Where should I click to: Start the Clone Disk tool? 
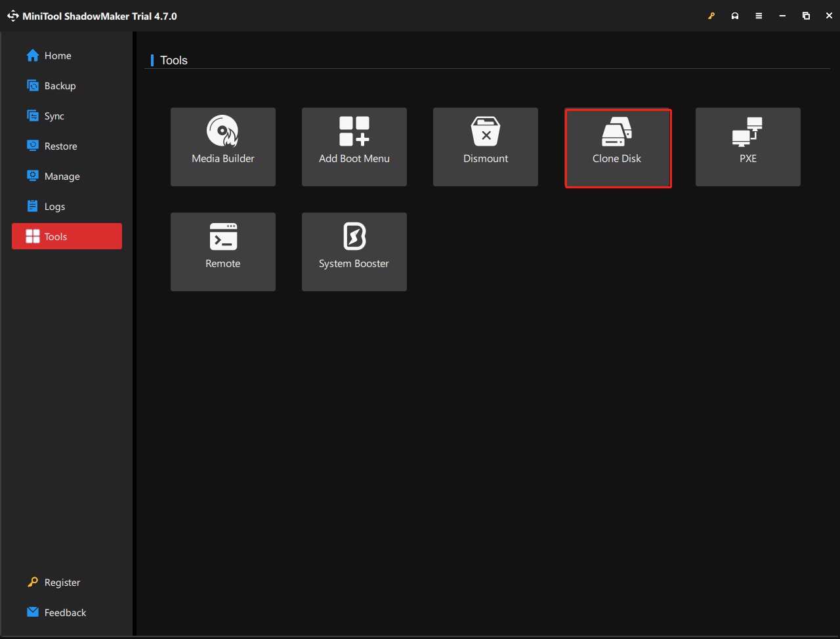coord(618,147)
